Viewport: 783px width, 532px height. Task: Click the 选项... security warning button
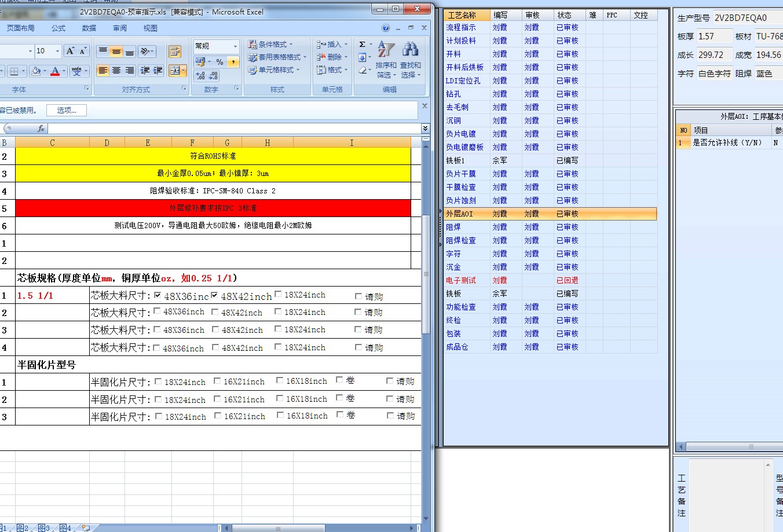[67, 110]
